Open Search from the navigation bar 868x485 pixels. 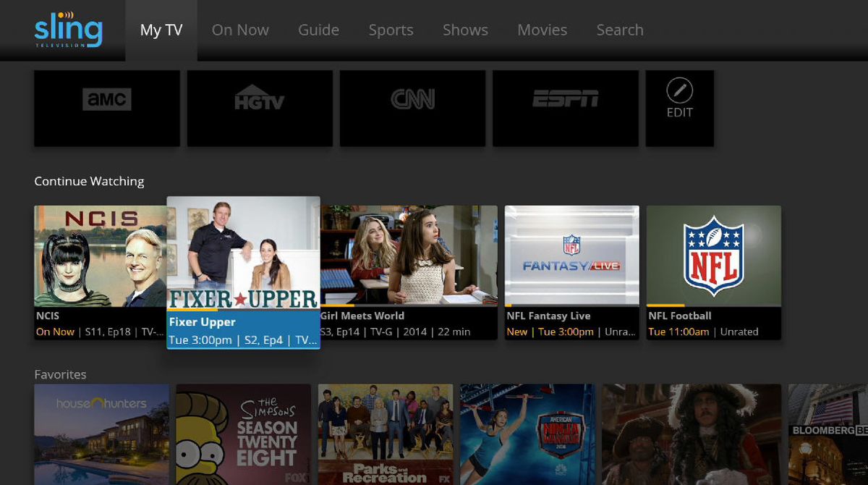point(619,30)
